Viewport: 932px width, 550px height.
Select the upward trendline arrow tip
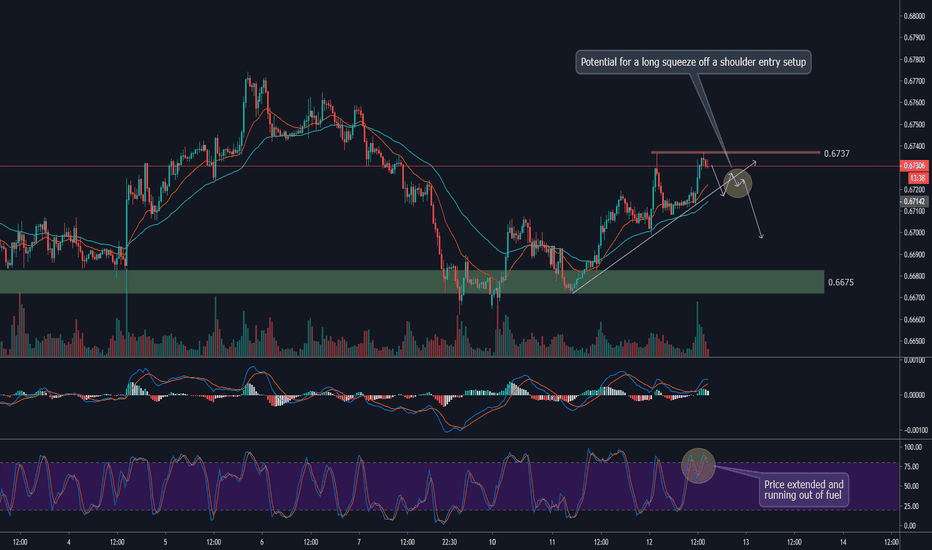pos(754,162)
